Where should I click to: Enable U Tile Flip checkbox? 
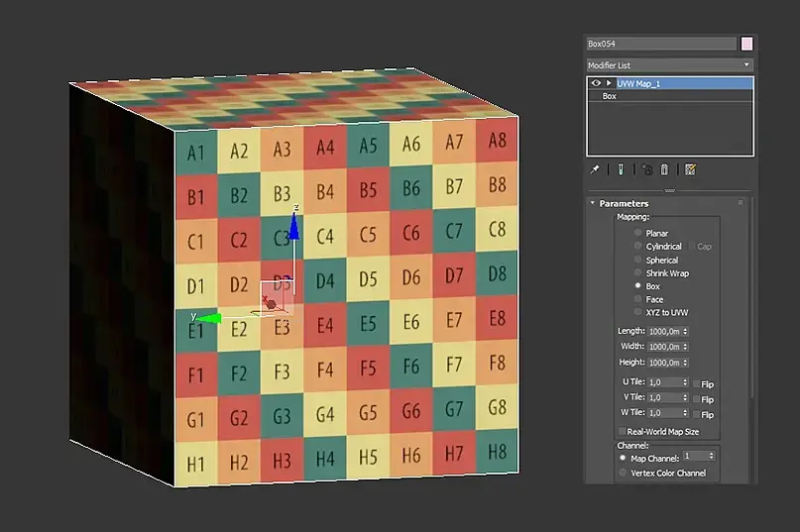tap(697, 383)
